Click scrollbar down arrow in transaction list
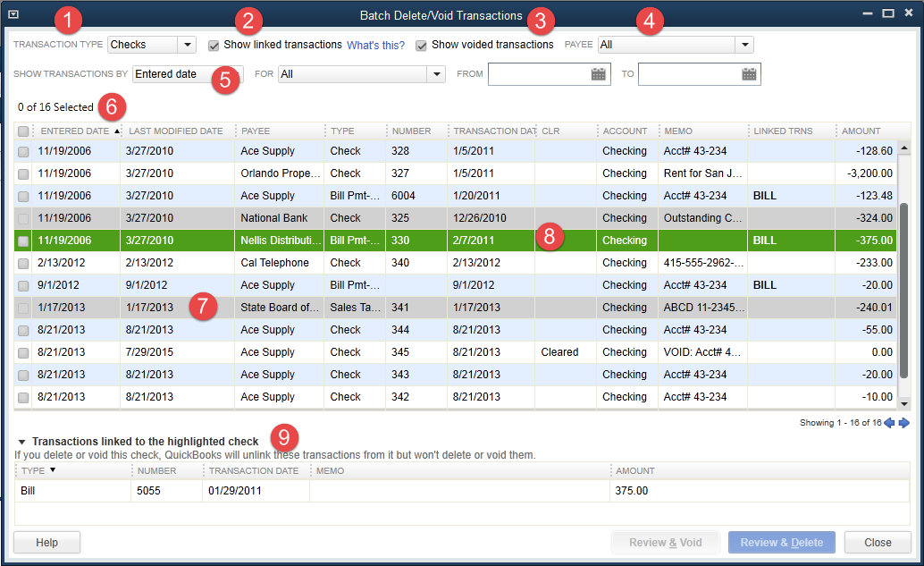This screenshot has height=566, width=924. point(904,403)
